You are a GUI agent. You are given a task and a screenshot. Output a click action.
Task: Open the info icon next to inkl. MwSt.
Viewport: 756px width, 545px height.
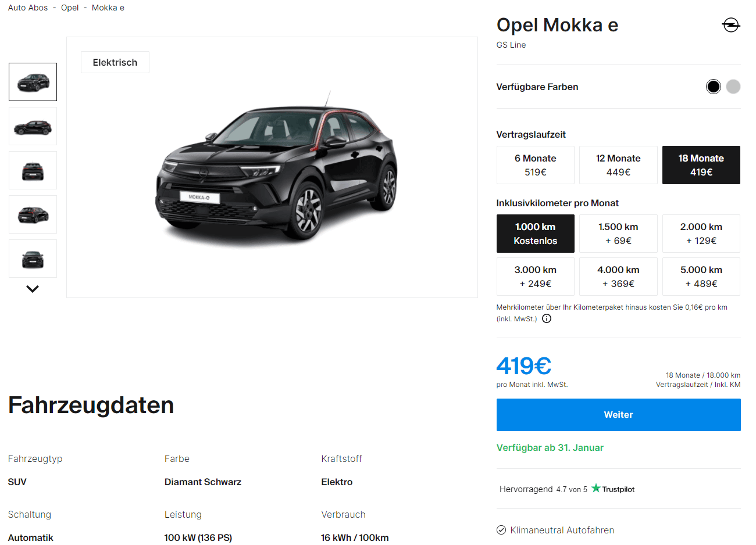(x=547, y=318)
